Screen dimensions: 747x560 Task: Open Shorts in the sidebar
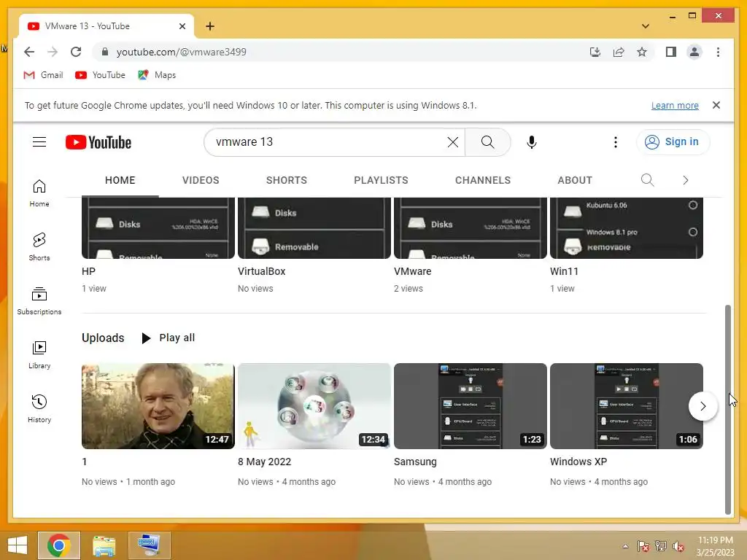(39, 247)
